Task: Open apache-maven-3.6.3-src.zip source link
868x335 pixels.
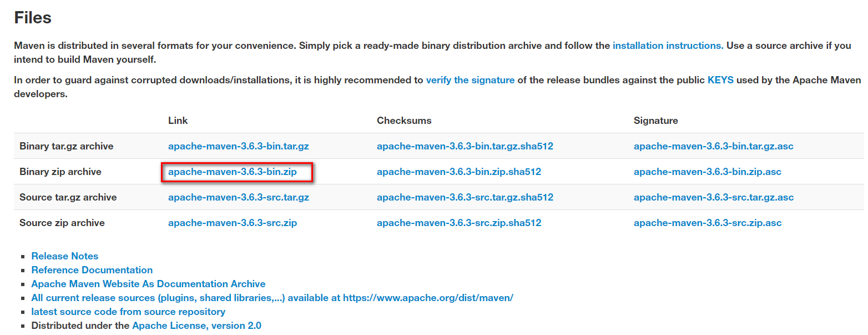Action: pyautogui.click(x=233, y=223)
